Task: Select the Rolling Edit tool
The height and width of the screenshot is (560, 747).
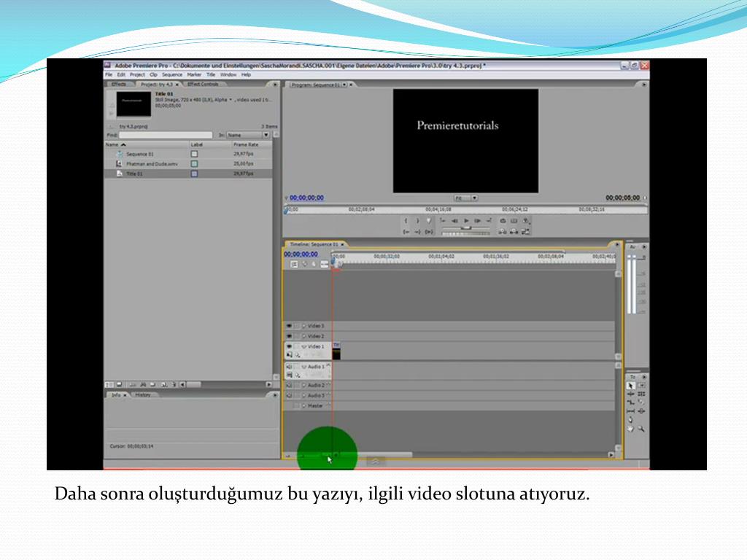Action: (x=642, y=394)
